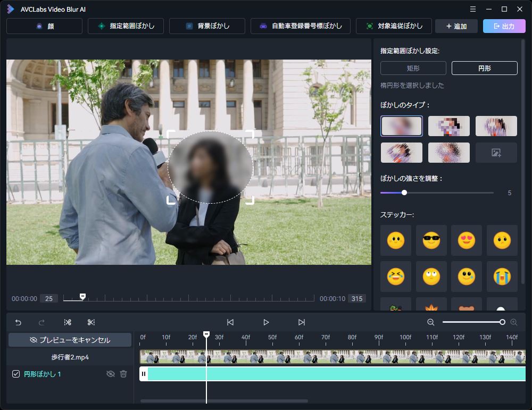Screen dimensions: 532x410
Task: Click the scissors cut icon
Action: pos(91,322)
